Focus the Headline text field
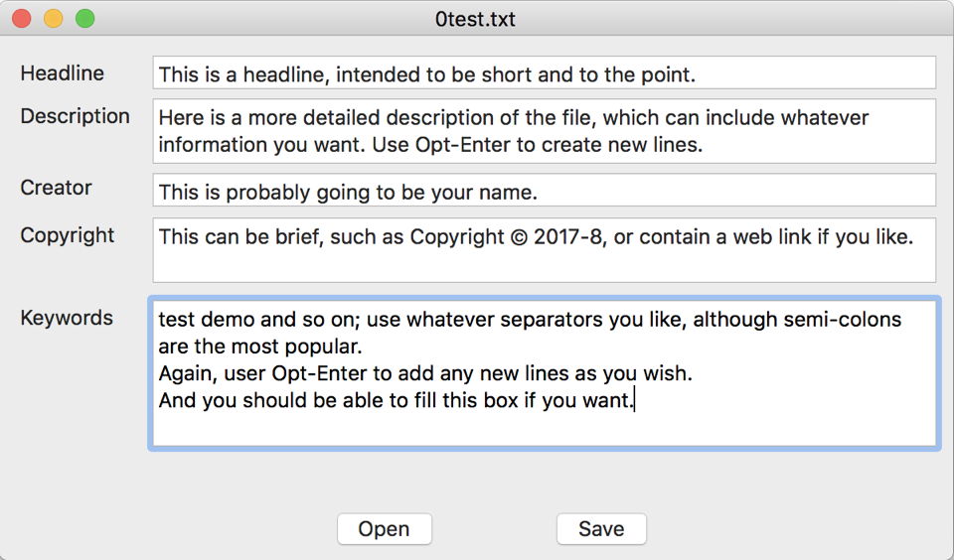The width and height of the screenshot is (954, 560). pos(544,73)
